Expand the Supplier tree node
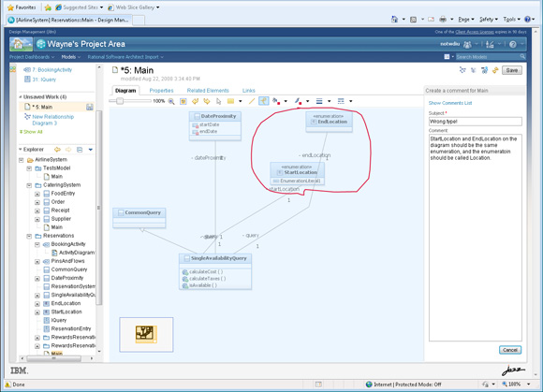The width and height of the screenshot is (543, 392). click(37, 219)
